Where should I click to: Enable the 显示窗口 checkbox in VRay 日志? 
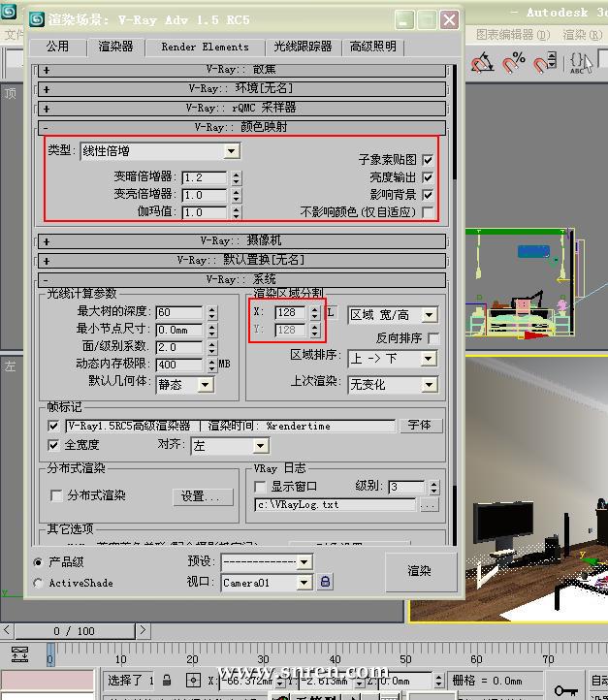(x=260, y=486)
